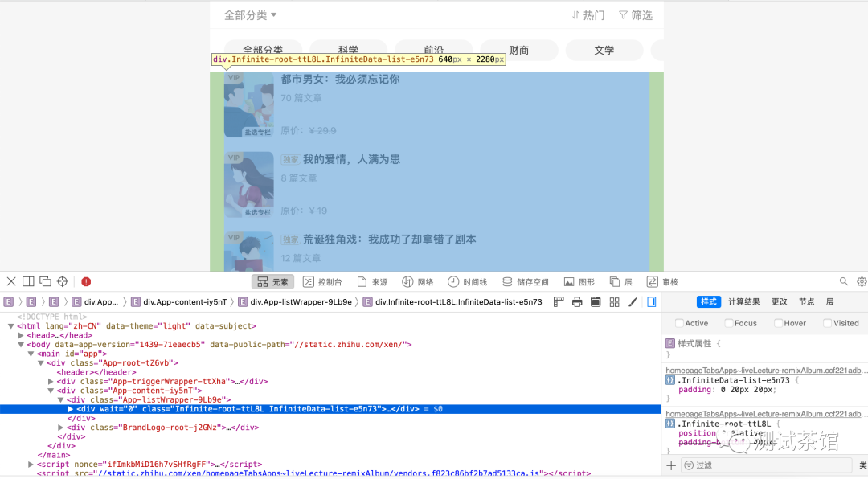868x479 pixels.
Task: Click the rule icon beside .InfiniteData-list-e5n73
Action: pyautogui.click(x=670, y=380)
